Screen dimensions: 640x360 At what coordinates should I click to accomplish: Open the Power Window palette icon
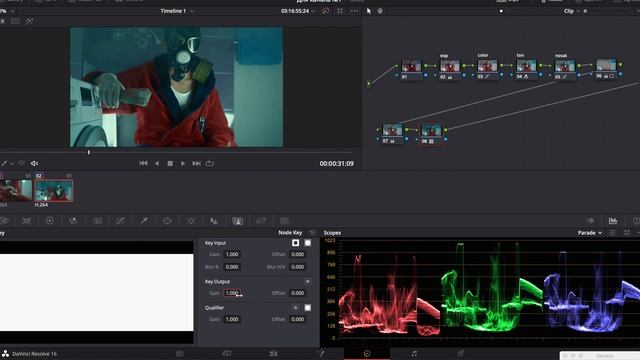click(x=167, y=221)
